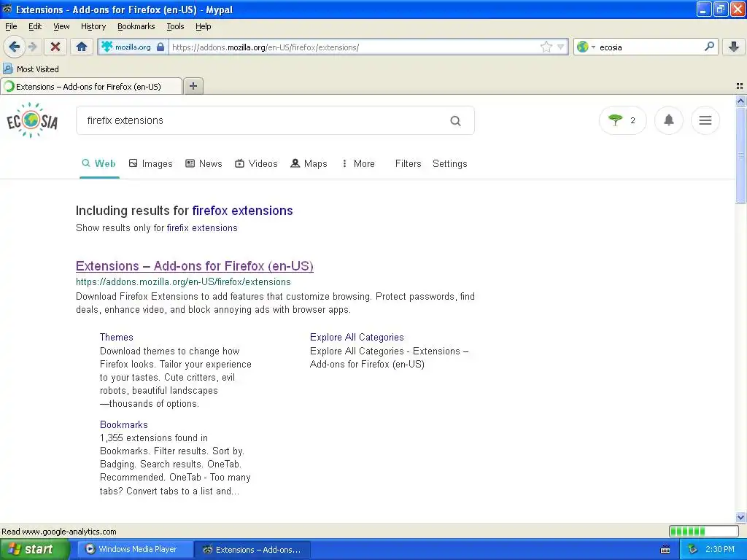Open the Ecosia hamburger menu
The height and width of the screenshot is (560, 747).
705,120
